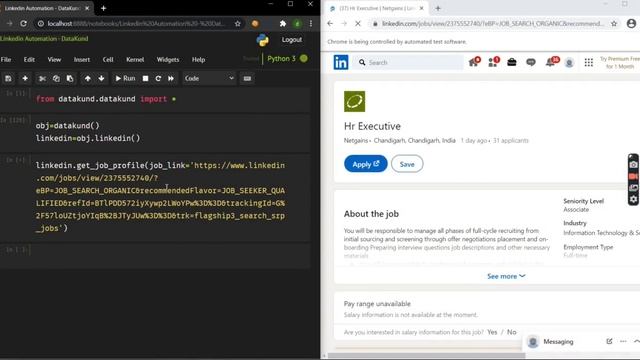This screenshot has height=360, width=640.
Task: Open the LinkedIn Work apps grid
Action: [589, 62]
